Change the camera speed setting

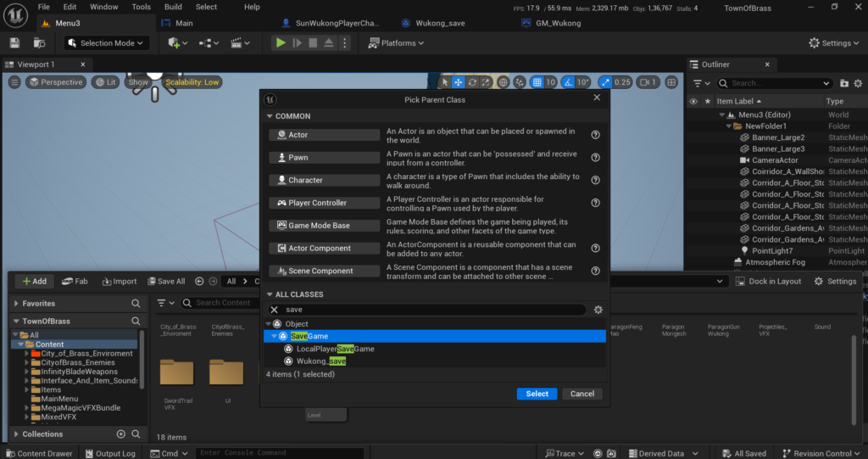648,82
